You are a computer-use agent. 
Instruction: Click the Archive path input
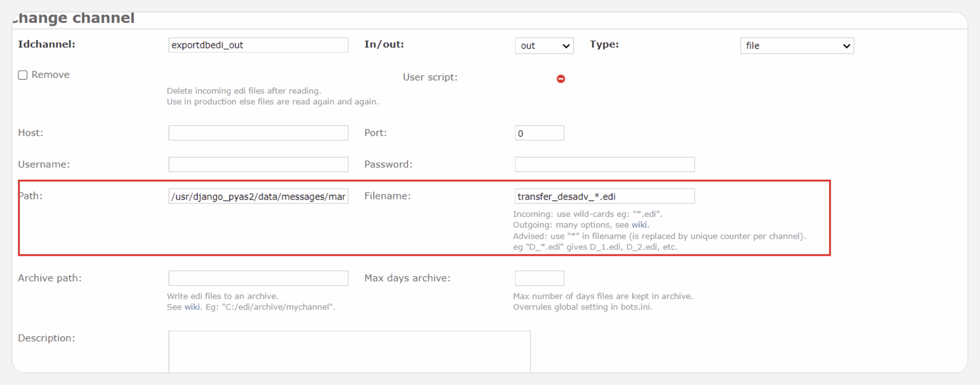coord(258,278)
